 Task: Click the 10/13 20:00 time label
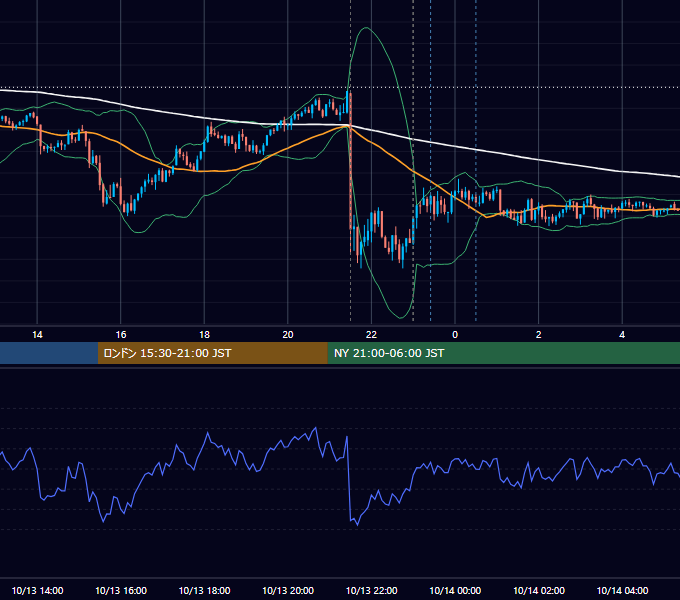pos(288,590)
